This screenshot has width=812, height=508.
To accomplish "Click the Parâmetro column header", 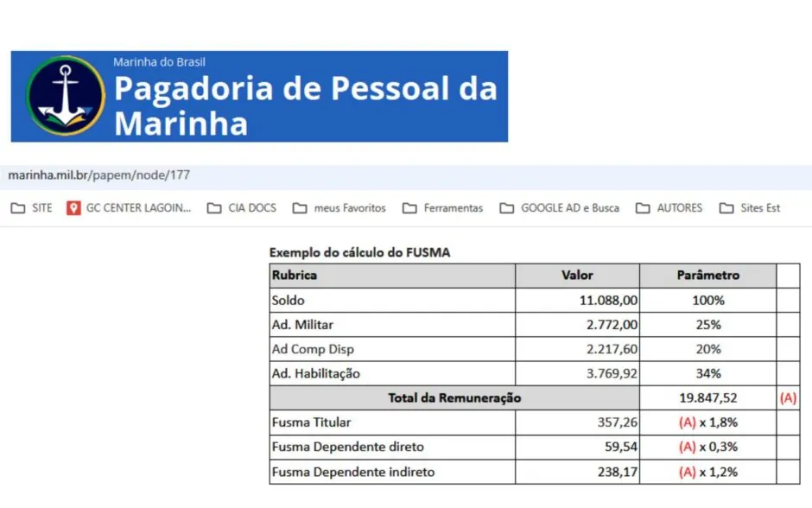I will (x=707, y=276).
